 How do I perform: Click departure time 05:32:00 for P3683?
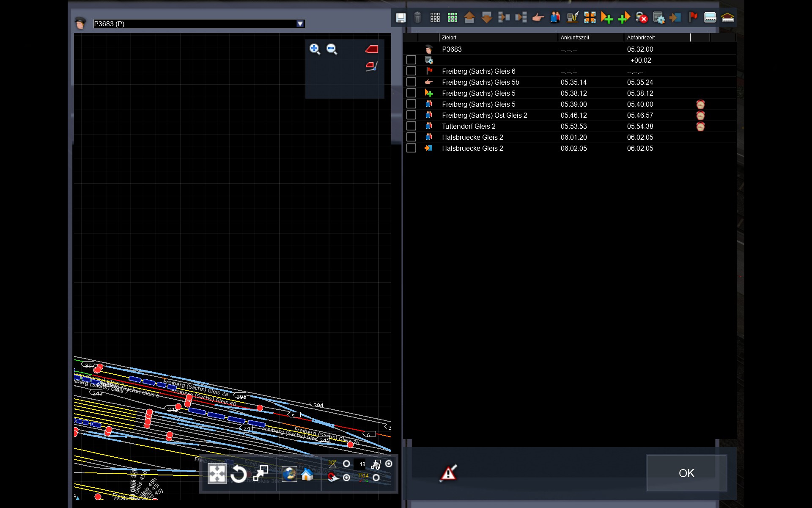[x=640, y=49]
